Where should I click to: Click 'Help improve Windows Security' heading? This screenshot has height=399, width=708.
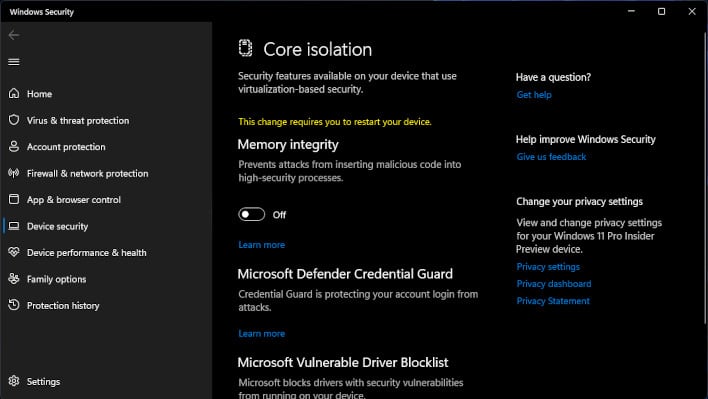[x=585, y=139]
